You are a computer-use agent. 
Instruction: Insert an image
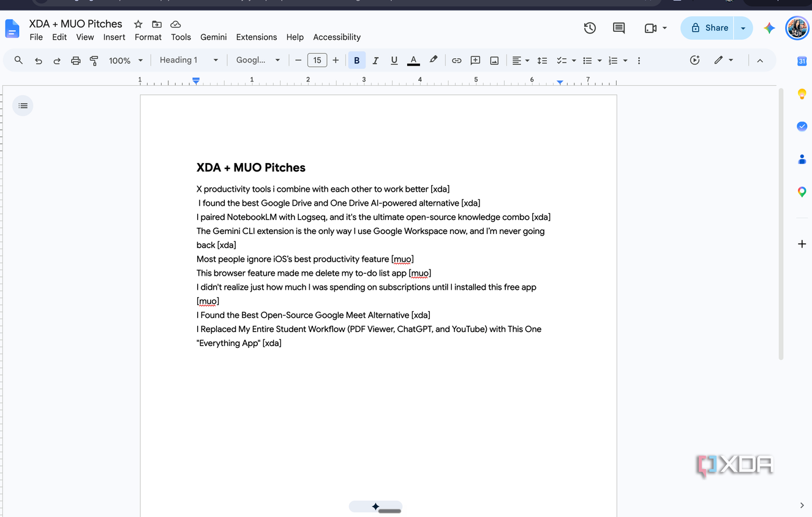[494, 61]
